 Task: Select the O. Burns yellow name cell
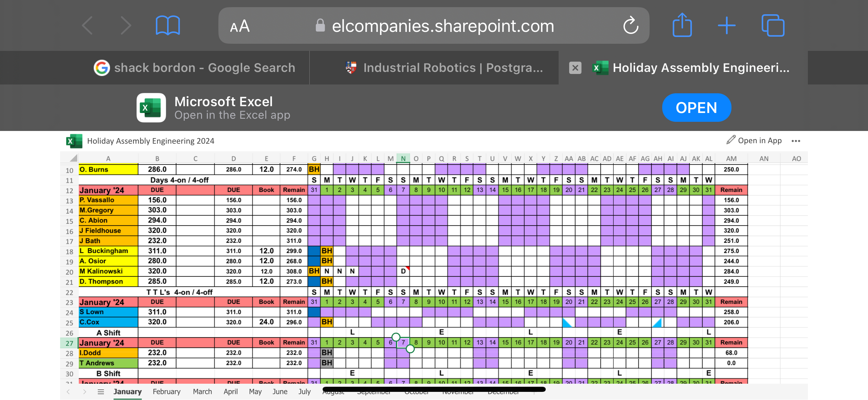coord(108,169)
